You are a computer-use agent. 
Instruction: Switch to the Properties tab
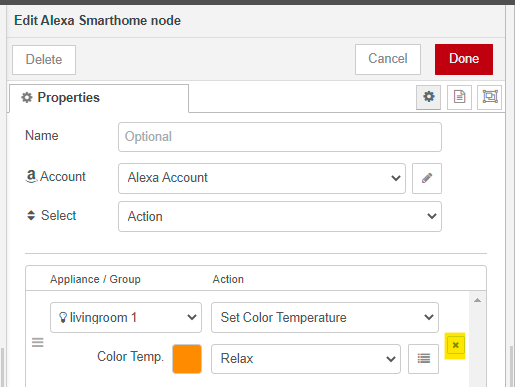99,98
